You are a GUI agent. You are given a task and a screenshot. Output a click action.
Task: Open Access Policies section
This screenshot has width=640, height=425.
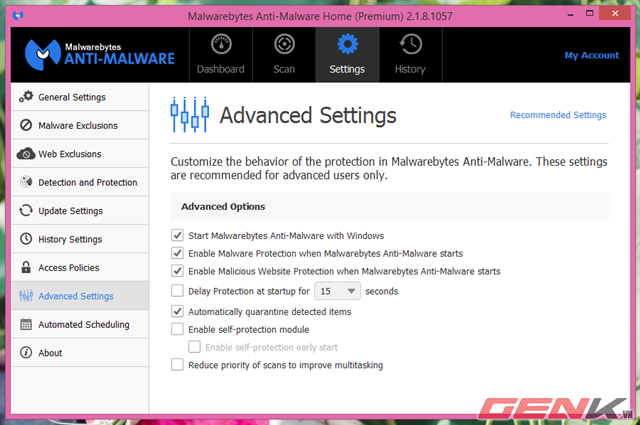(x=80, y=267)
